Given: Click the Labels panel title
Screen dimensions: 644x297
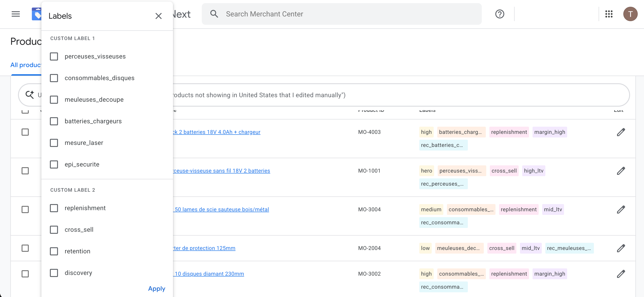Looking at the screenshot, I should 60,16.
